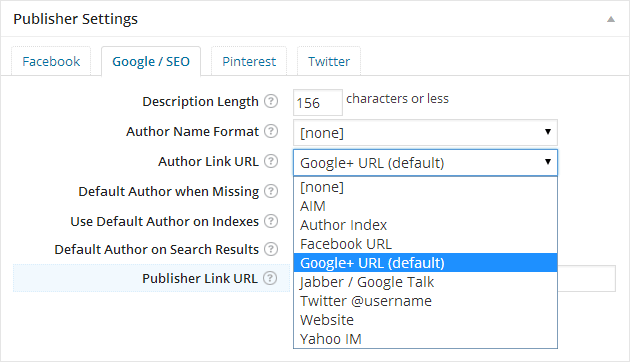Choose Yahoo IM option
Viewport: 630px width, 362px height.
pos(425,339)
